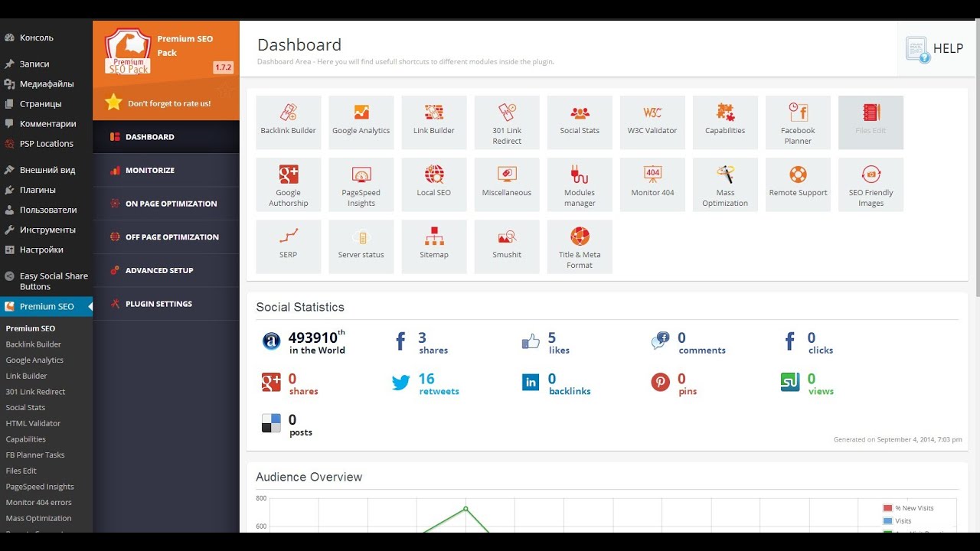This screenshot has width=980, height=551.
Task: Expand OFF PAGE OPTIMIZATION section
Action: 166,237
